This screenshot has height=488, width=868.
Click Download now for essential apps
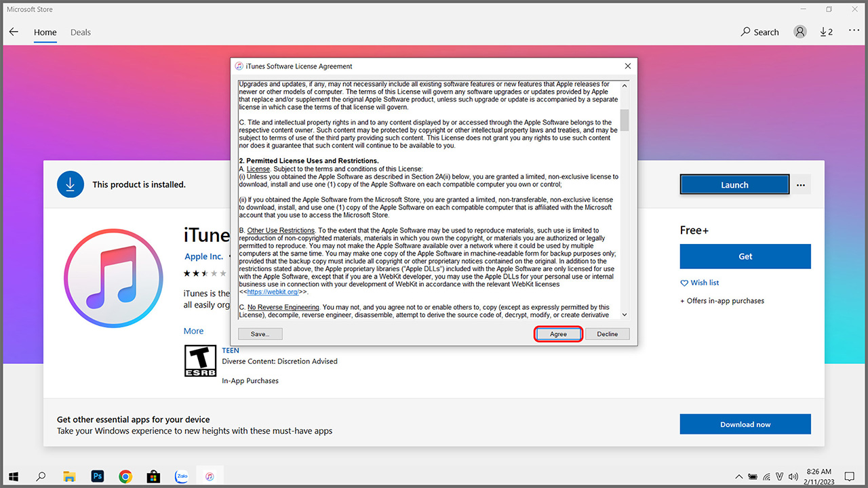(x=745, y=424)
